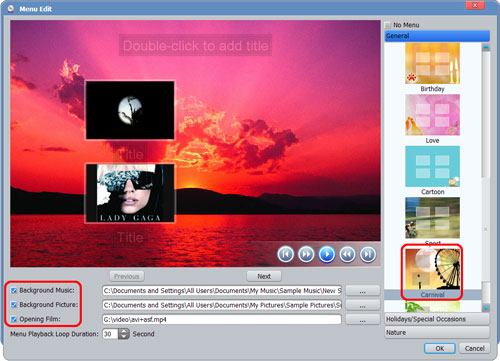Toggle the Background Picture checkbox
The image size is (500, 361).
tap(14, 305)
